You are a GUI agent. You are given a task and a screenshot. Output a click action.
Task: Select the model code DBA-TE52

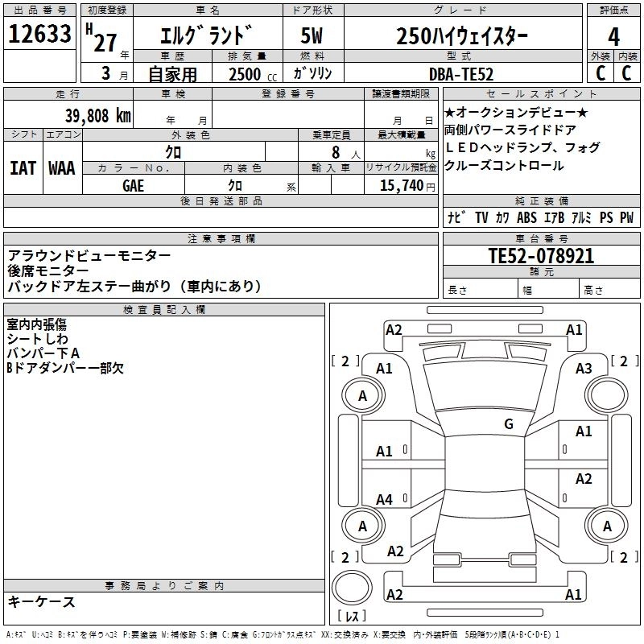click(x=461, y=74)
